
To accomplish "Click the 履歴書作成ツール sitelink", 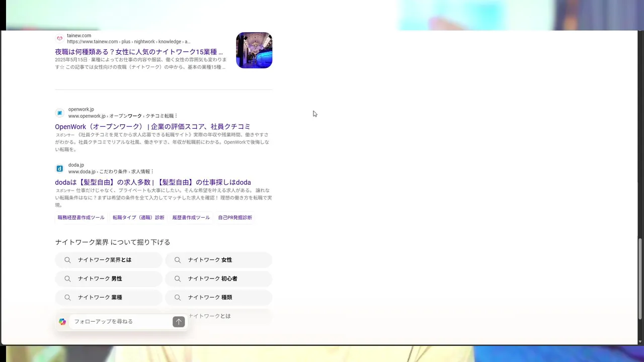I will click(x=191, y=218).
